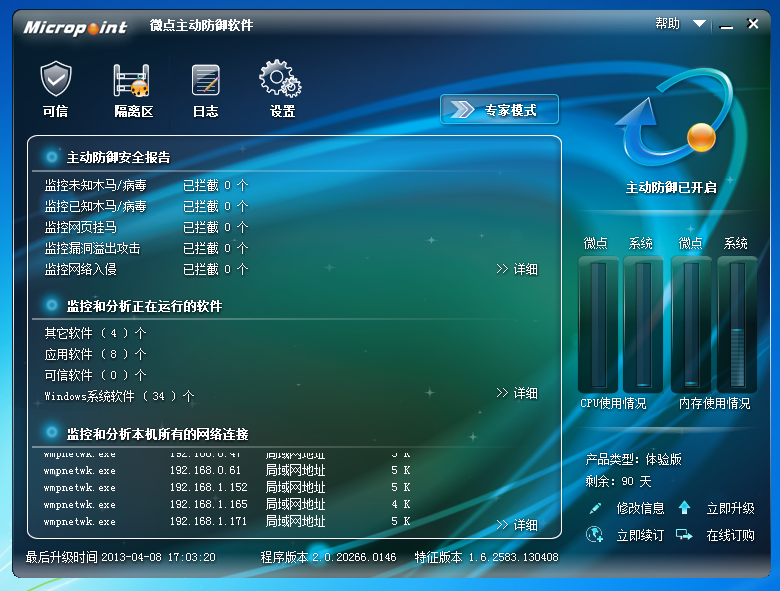This screenshot has width=780, height=591.
Task: Click 修改信息 link
Action: (x=640, y=508)
